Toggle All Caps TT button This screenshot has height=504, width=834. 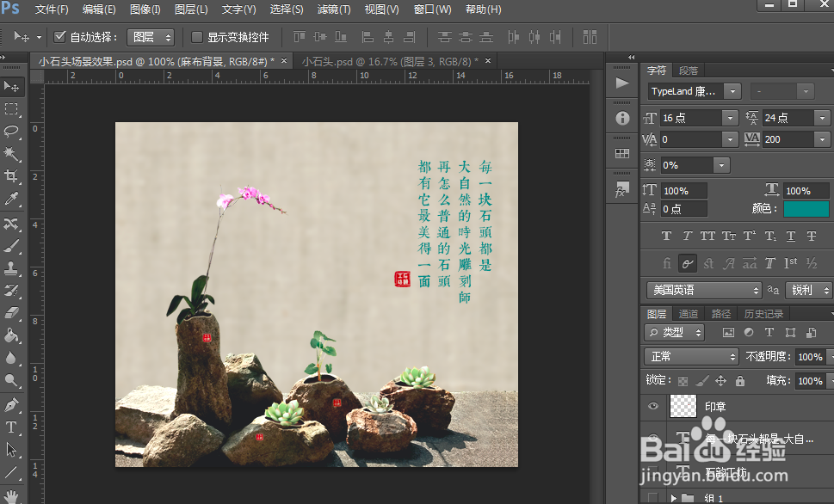coord(707,236)
